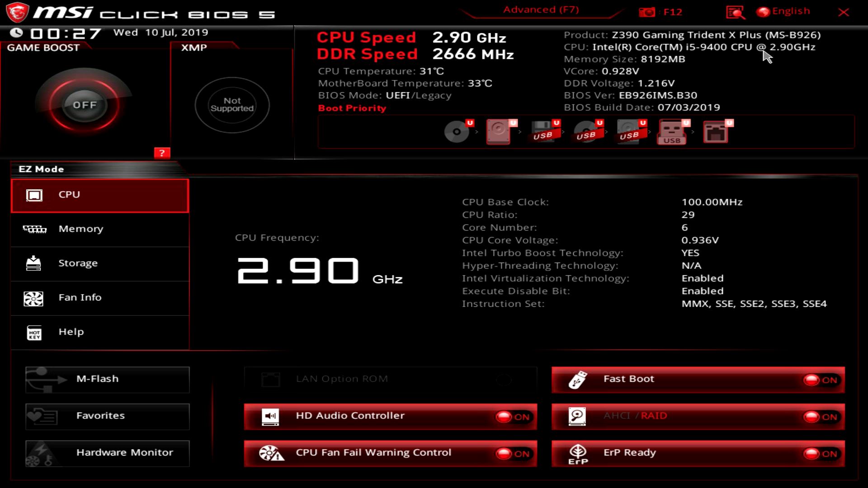The width and height of the screenshot is (868, 488).
Task: Click the CPU section icon in sidebar
Action: click(x=33, y=195)
